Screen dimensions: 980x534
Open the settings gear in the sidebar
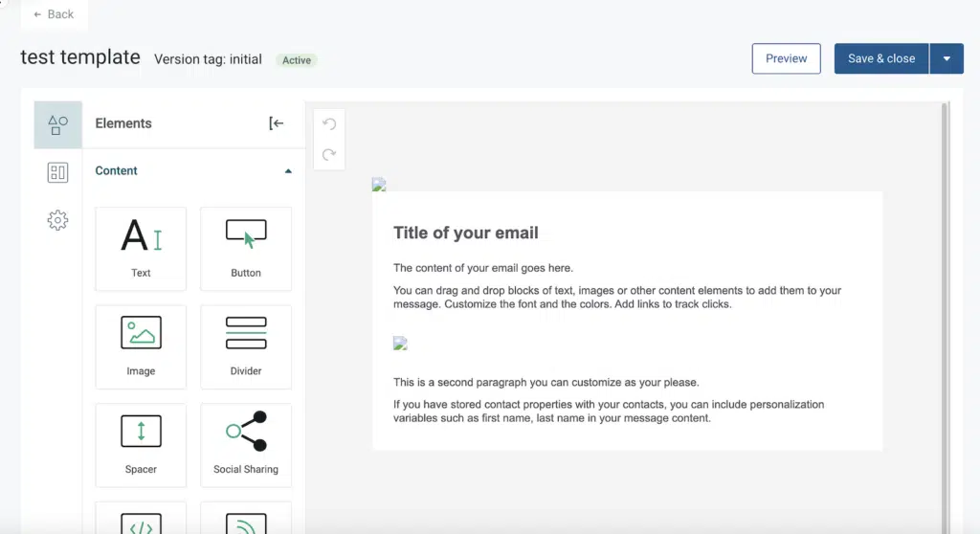(57, 220)
